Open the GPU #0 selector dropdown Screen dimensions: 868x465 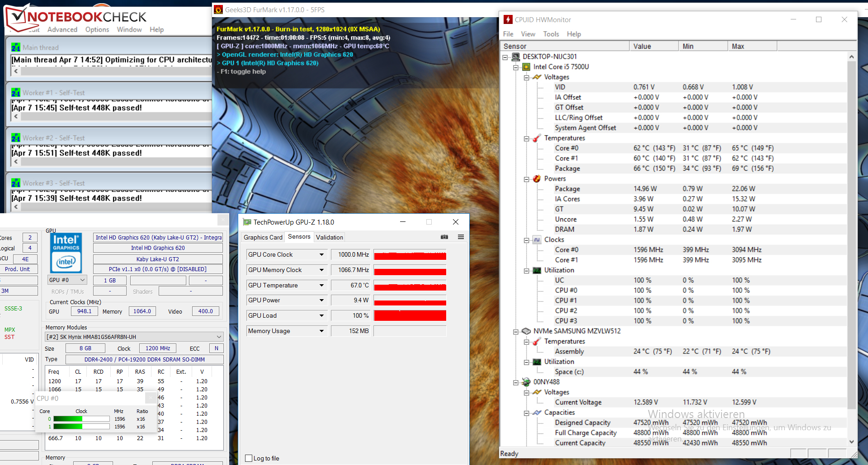tap(67, 280)
